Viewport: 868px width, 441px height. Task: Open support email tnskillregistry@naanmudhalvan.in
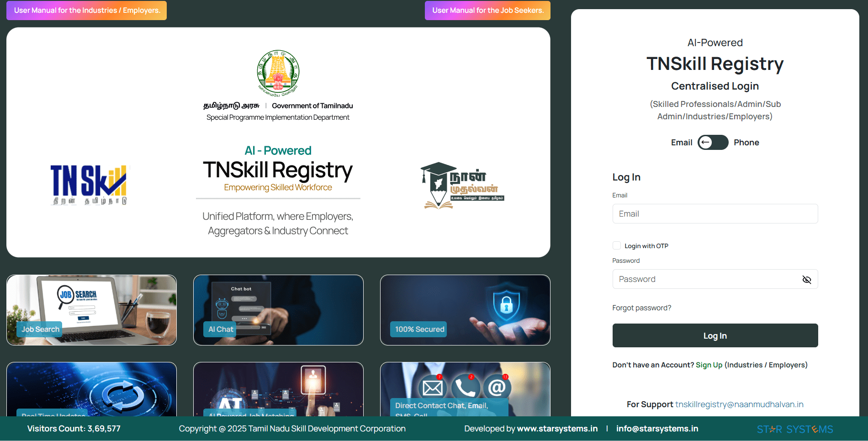(x=739, y=404)
